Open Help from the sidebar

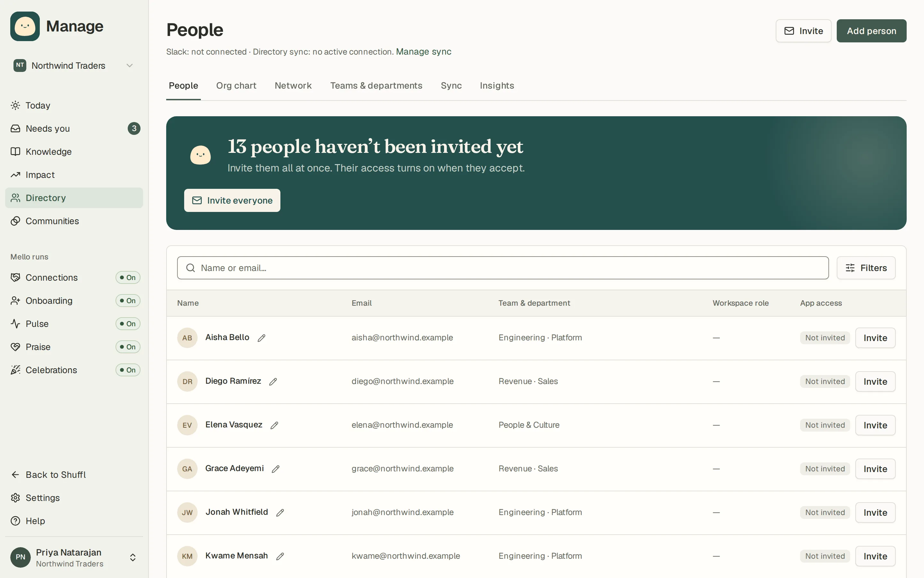(x=74, y=521)
